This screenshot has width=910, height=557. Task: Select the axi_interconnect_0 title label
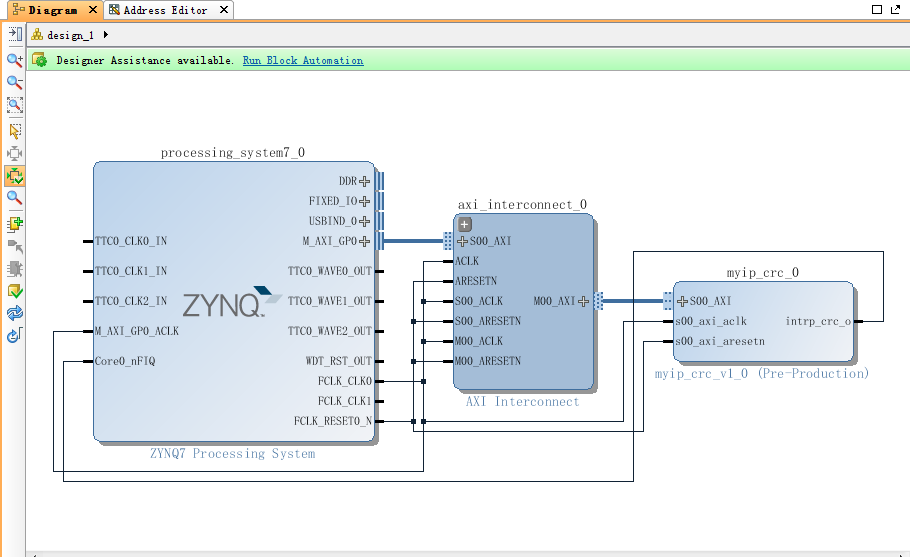(522, 205)
